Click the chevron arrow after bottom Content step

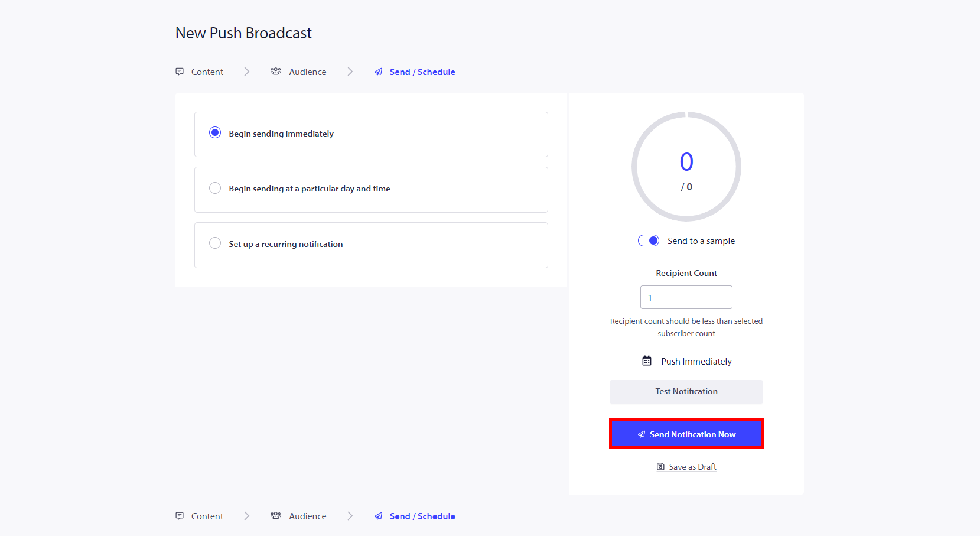click(x=247, y=516)
